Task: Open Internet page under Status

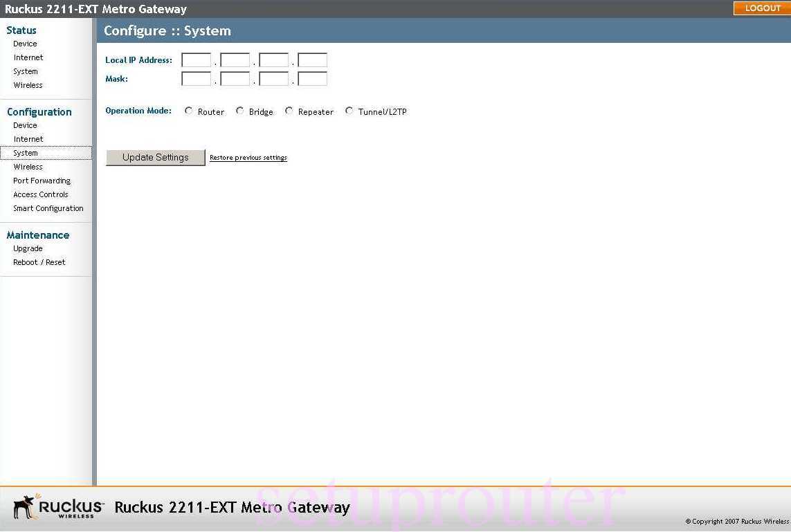Action: pyautogui.click(x=28, y=57)
